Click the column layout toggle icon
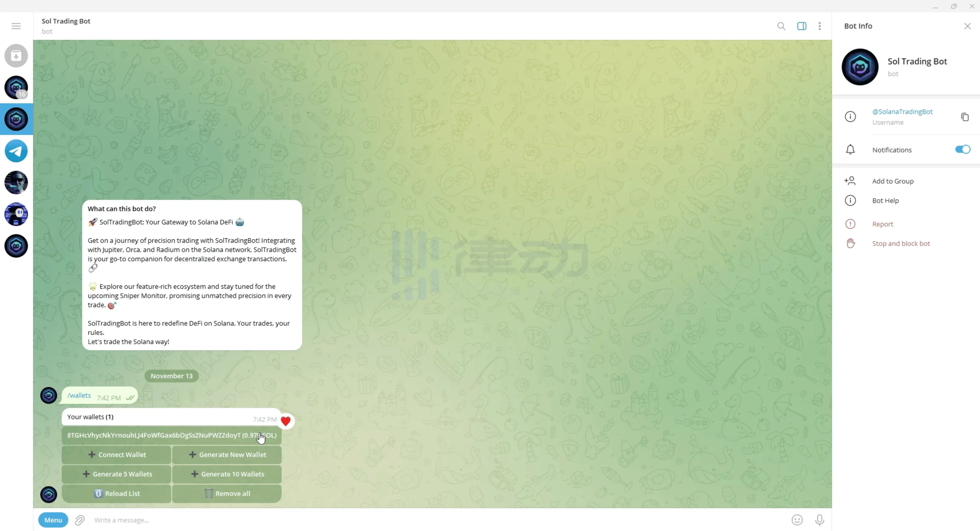Image resolution: width=980 pixels, height=531 pixels. [x=801, y=26]
